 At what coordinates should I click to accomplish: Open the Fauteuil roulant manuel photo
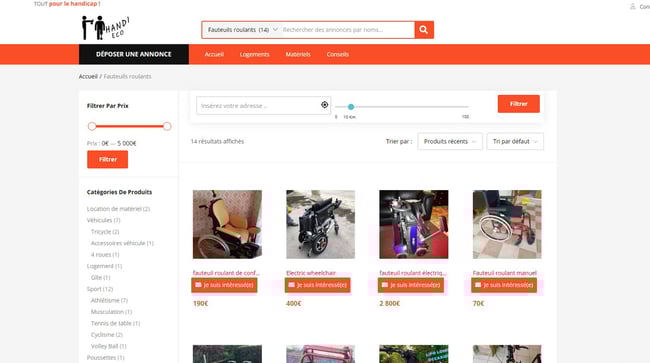[507, 224]
